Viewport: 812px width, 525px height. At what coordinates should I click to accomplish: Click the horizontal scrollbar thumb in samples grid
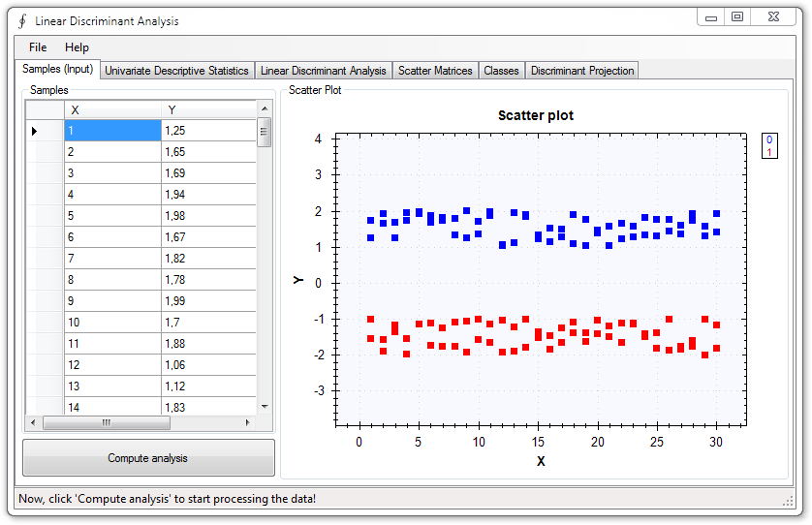coord(107,422)
